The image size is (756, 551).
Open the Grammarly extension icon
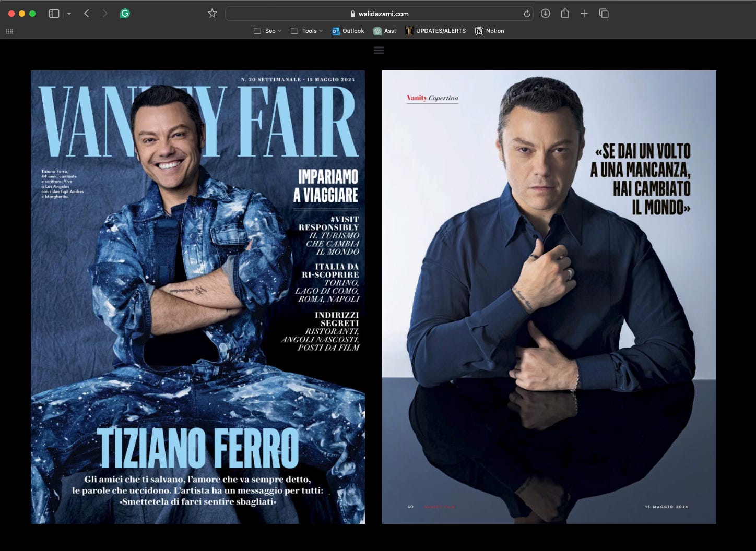(125, 14)
